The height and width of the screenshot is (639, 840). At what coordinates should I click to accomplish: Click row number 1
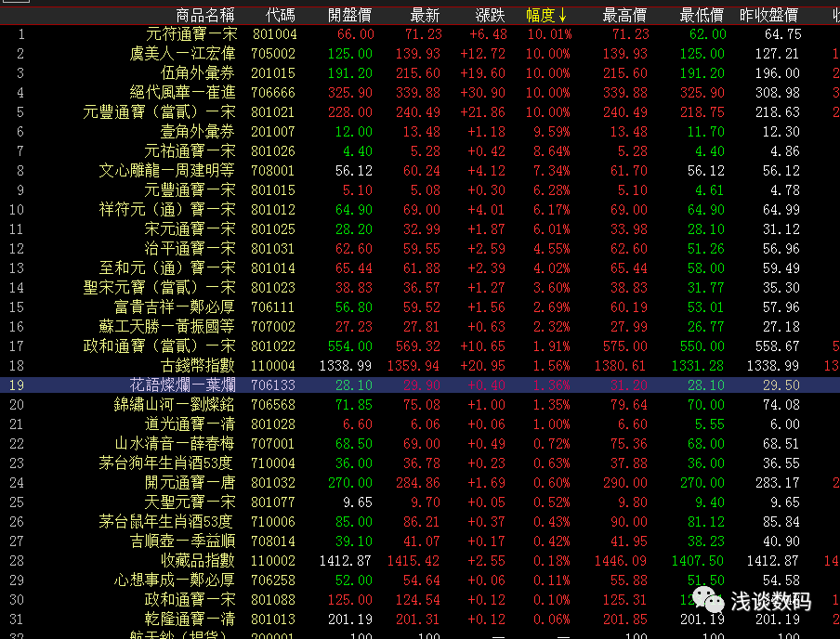[x=20, y=34]
